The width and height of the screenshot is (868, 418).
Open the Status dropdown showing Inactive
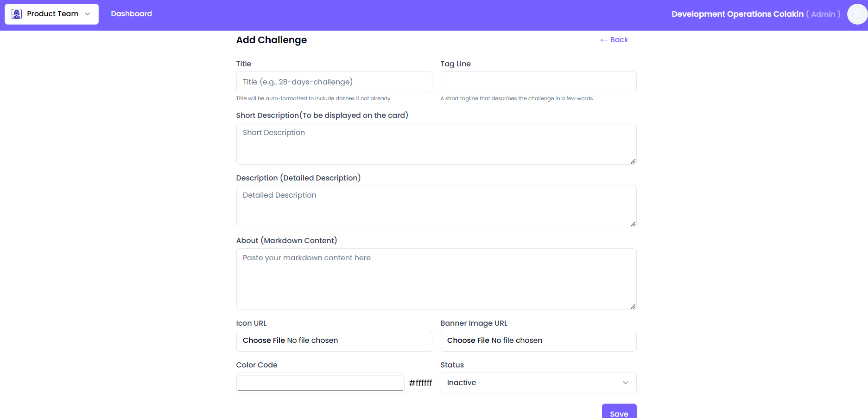tap(538, 383)
